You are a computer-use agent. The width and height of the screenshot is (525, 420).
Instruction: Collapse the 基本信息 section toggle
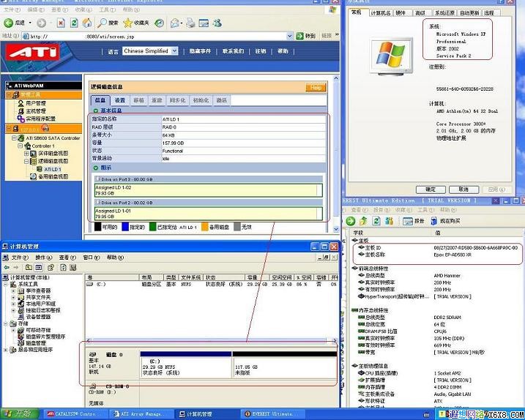point(96,110)
